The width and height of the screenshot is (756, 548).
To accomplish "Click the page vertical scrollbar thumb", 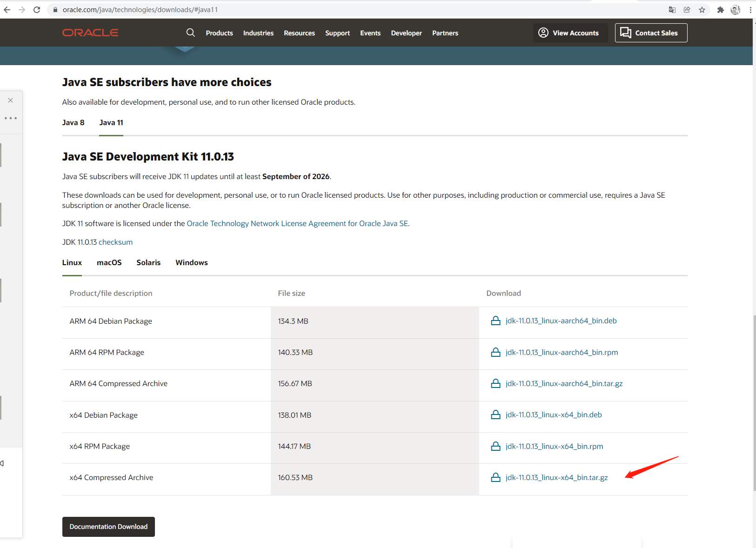I will point(754,403).
